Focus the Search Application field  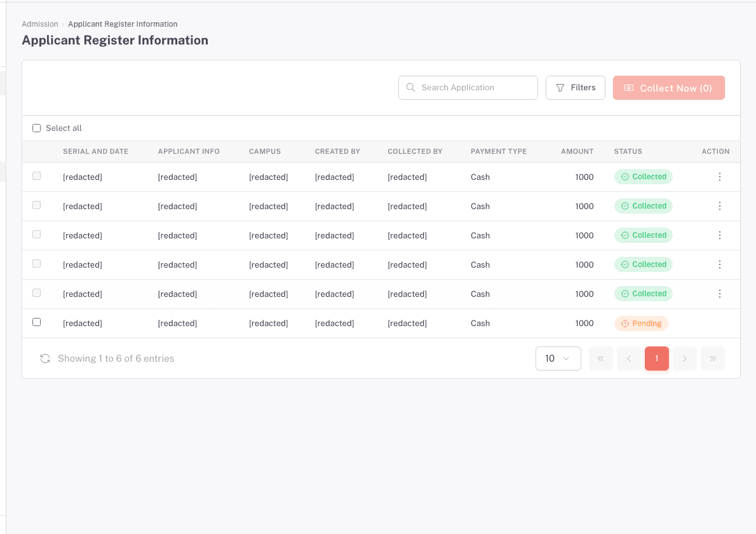(468, 88)
